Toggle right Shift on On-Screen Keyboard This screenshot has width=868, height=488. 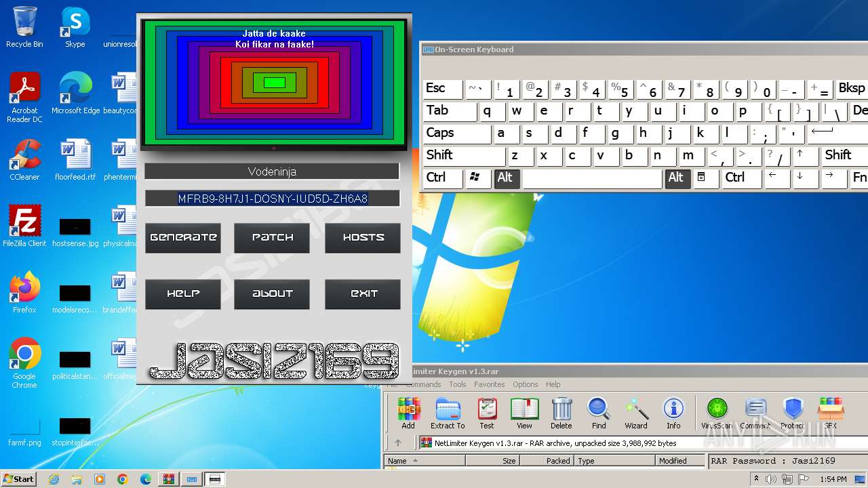tap(845, 156)
